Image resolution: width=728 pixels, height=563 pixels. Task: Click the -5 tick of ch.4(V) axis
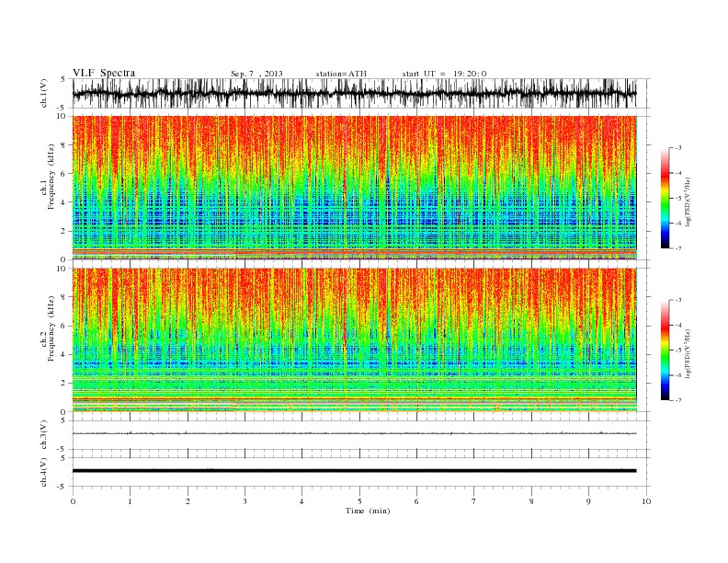pos(63,487)
